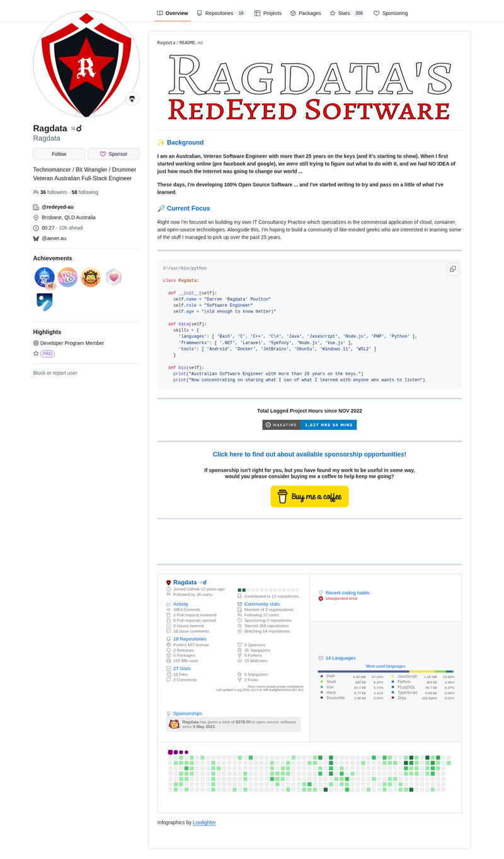Click Recent coding habits heading
This screenshot has height=859, width=504.
point(347,592)
